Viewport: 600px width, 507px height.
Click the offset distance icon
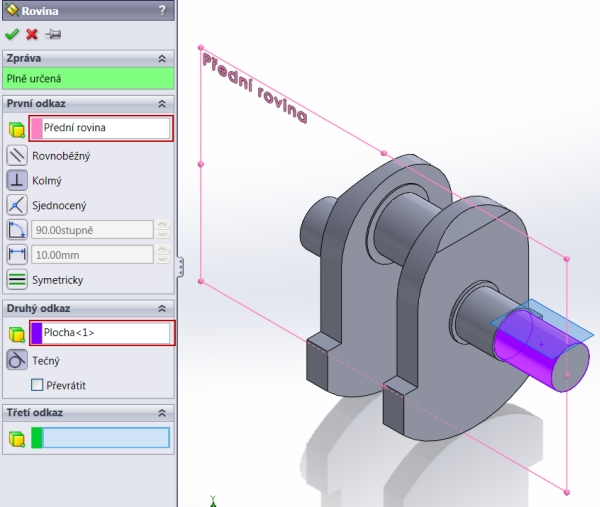coord(17,254)
